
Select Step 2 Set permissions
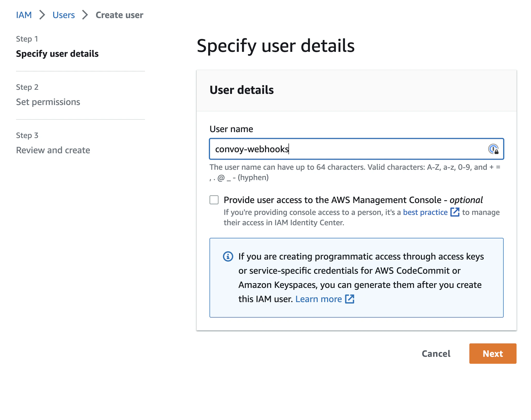(x=48, y=102)
